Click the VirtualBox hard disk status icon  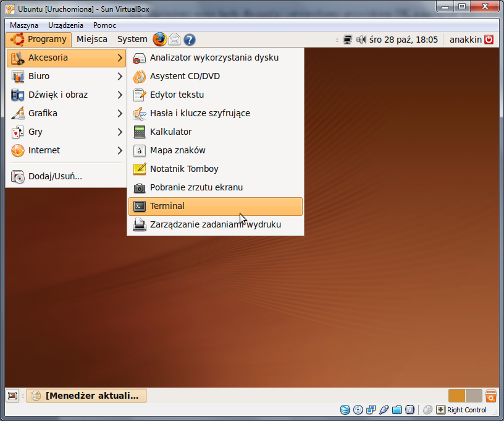tap(345, 410)
